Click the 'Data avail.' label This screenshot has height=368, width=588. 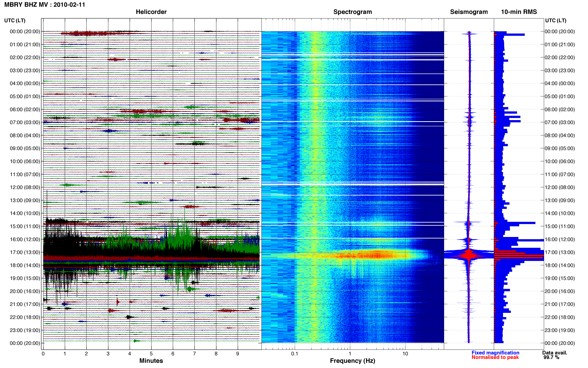(555, 353)
